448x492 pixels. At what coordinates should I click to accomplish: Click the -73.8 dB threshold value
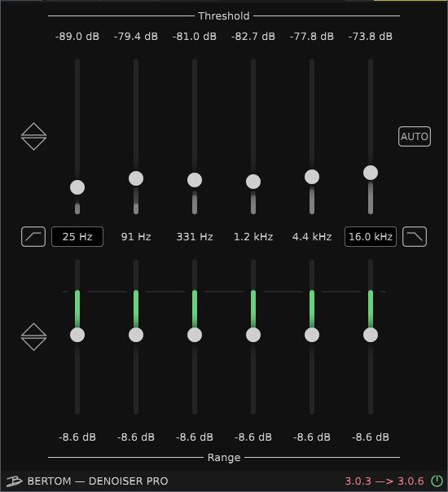(x=371, y=37)
